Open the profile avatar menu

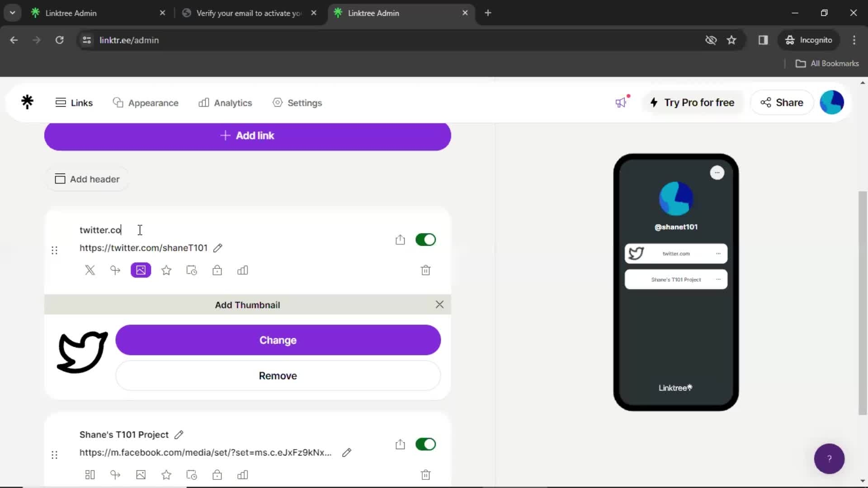[x=832, y=102]
